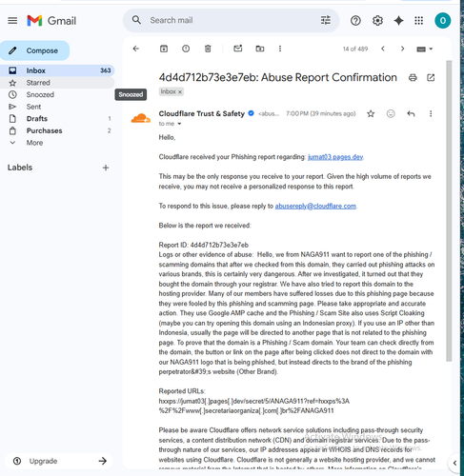Image resolution: width=464 pixels, height=476 pixels.
Task: Report this email as spam
Action: tap(186, 49)
